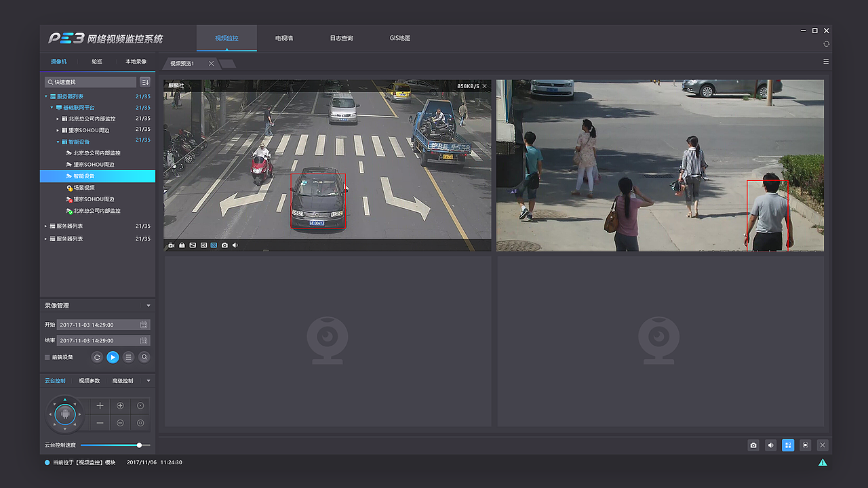868x488 pixels.
Task: Click the sort icon beside the quick search box
Action: (x=145, y=82)
